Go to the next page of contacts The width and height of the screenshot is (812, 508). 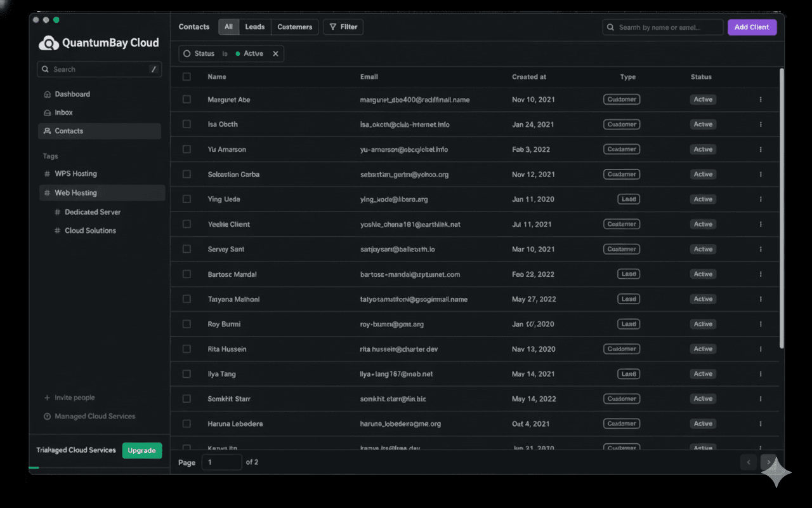click(x=769, y=462)
